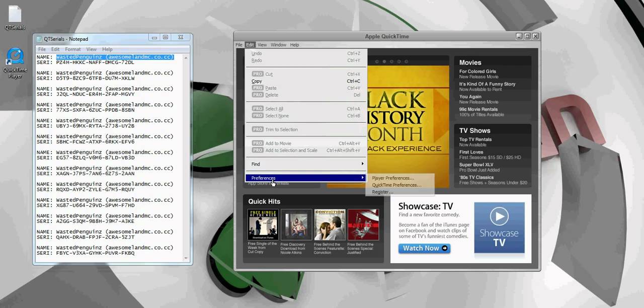The image size is (644, 308).
Task: Open Notepad View menu
Action: click(91, 49)
